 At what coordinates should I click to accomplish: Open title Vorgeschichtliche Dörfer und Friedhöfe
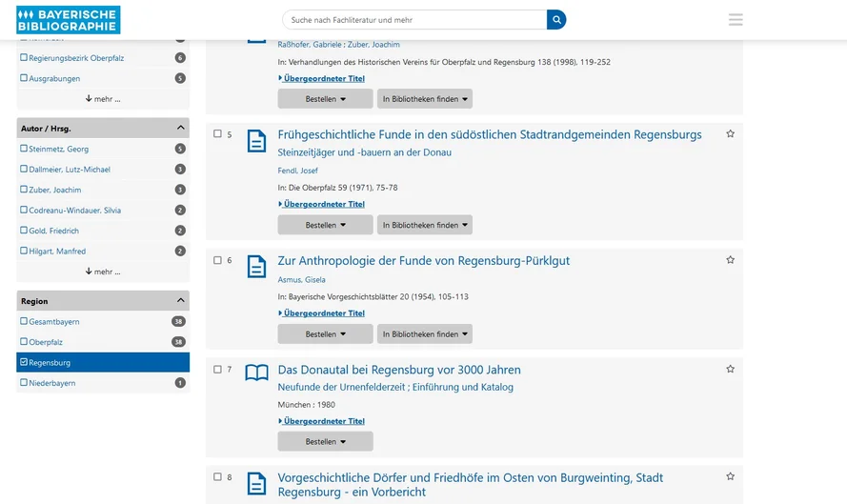470,485
